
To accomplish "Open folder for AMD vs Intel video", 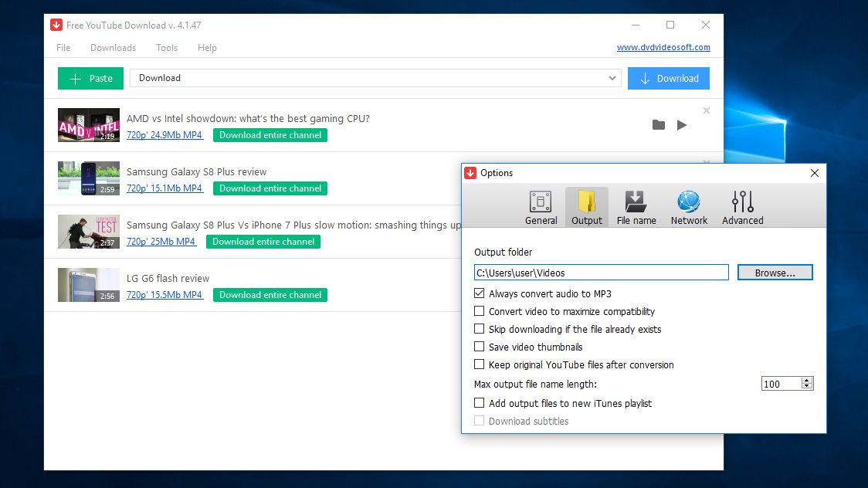I will 658,125.
